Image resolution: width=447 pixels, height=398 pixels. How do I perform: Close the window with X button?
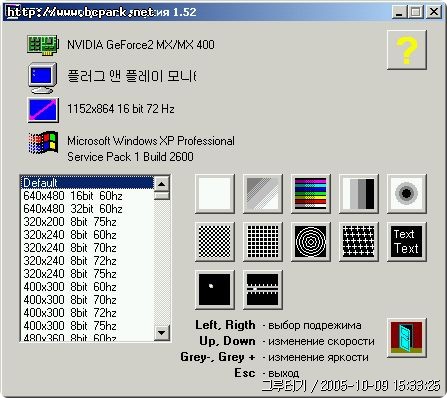tap(434, 12)
